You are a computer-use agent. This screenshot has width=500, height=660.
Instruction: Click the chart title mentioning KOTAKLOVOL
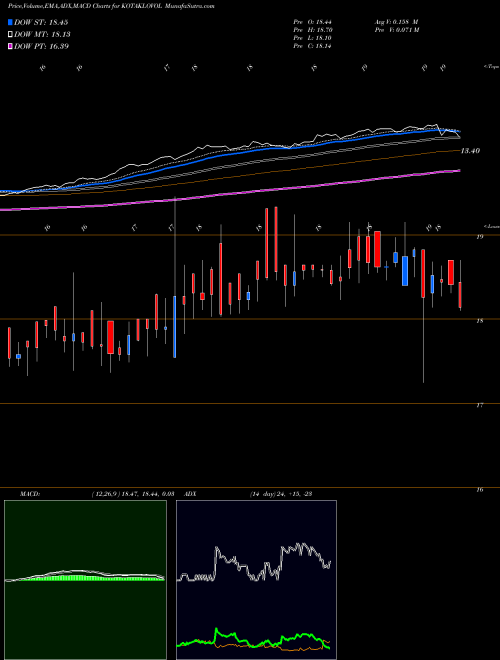tap(111, 6)
